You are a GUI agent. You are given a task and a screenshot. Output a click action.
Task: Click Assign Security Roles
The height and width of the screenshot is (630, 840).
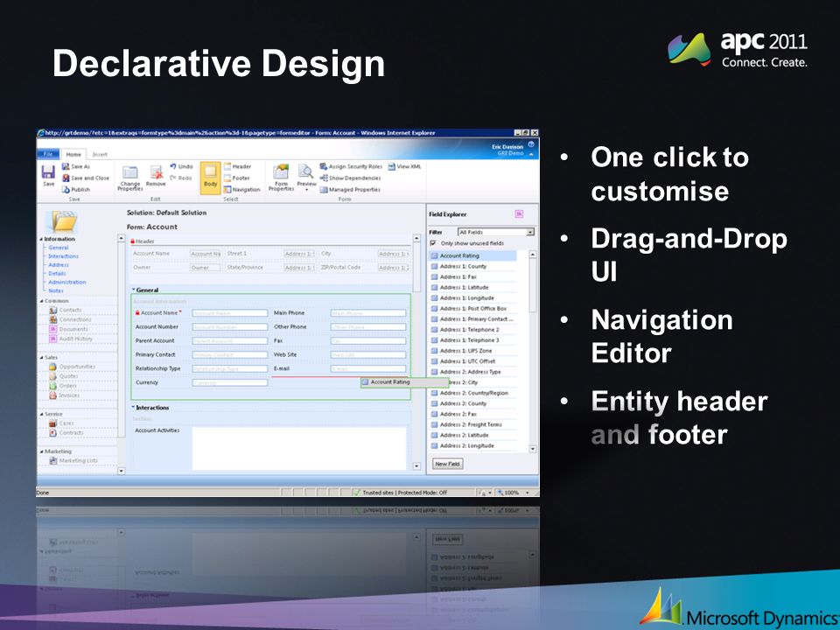[351, 166]
